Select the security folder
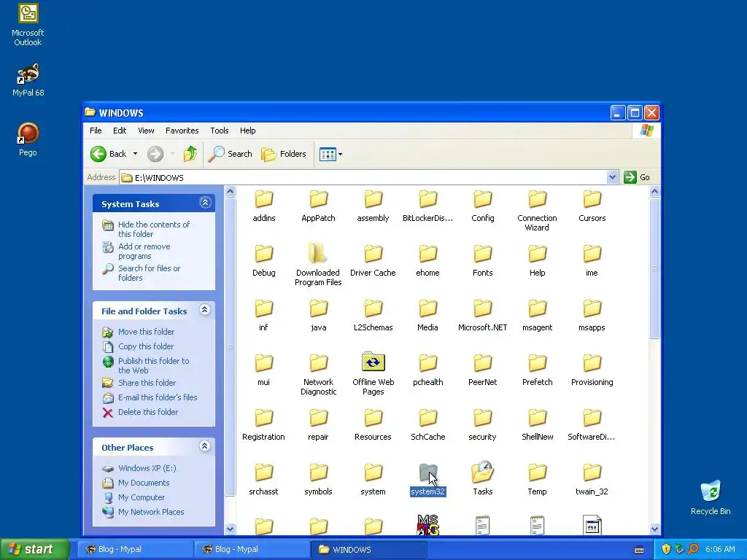This screenshot has height=560, width=747. pos(483,425)
